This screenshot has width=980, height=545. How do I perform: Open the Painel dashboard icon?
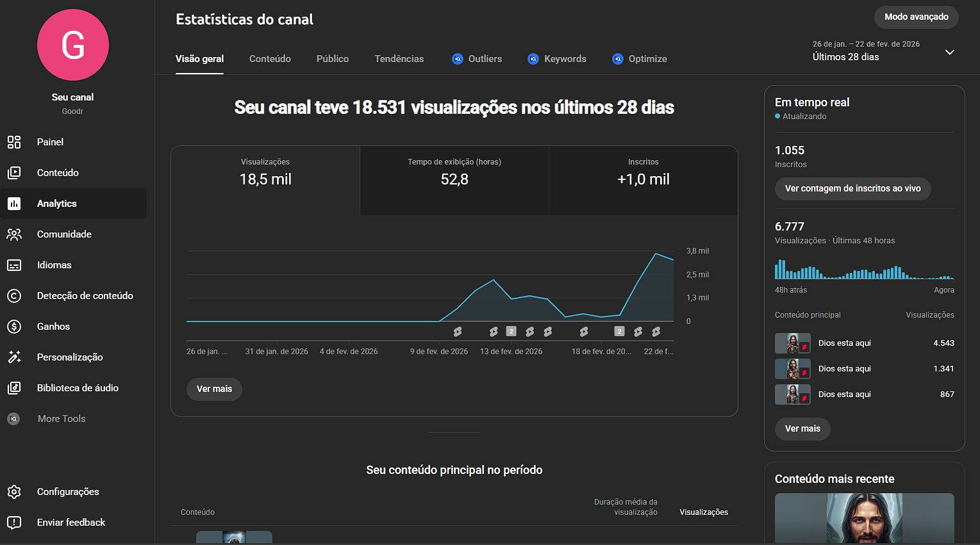(x=14, y=142)
